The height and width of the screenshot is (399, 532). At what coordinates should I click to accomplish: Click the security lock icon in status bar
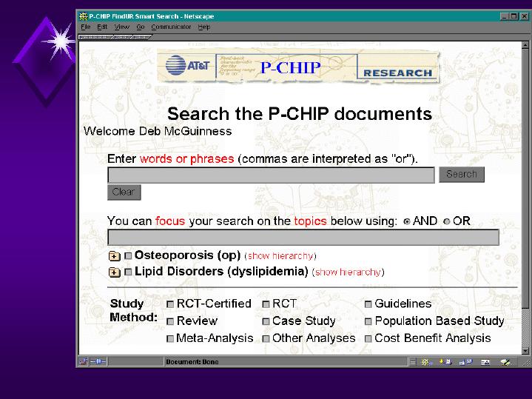pos(83,362)
